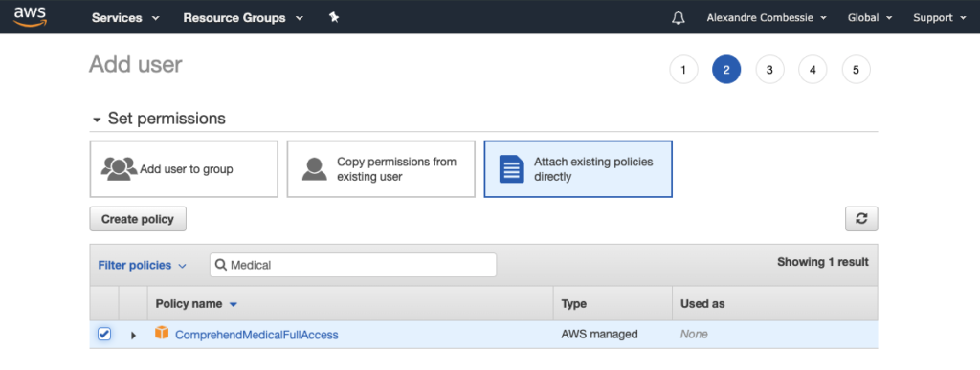980x370 pixels.
Task: Click the None value in Used as
Action: click(x=694, y=335)
